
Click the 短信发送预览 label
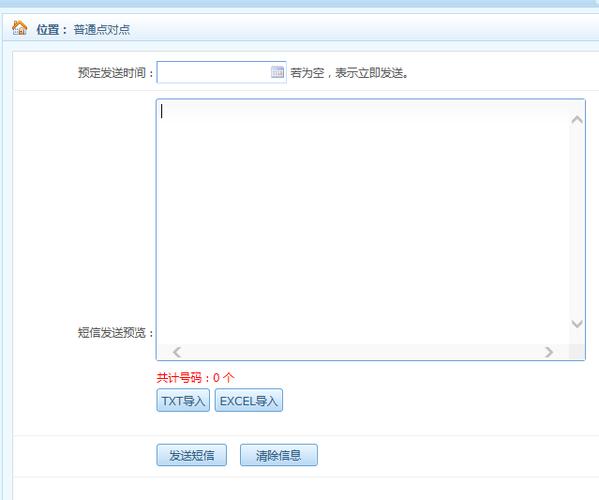point(116,333)
